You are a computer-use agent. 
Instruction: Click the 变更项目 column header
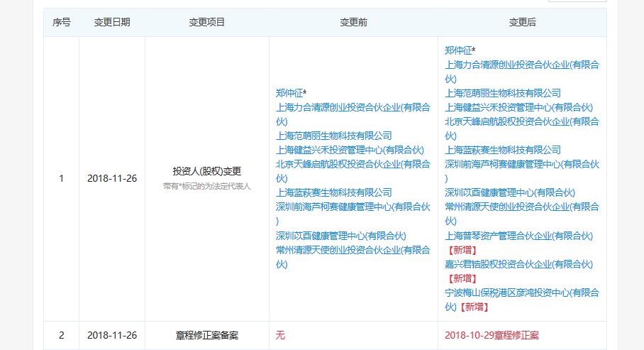coord(206,22)
